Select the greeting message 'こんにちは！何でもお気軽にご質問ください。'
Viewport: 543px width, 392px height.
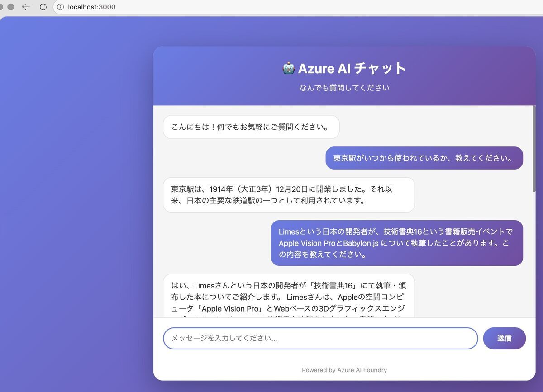(x=251, y=127)
